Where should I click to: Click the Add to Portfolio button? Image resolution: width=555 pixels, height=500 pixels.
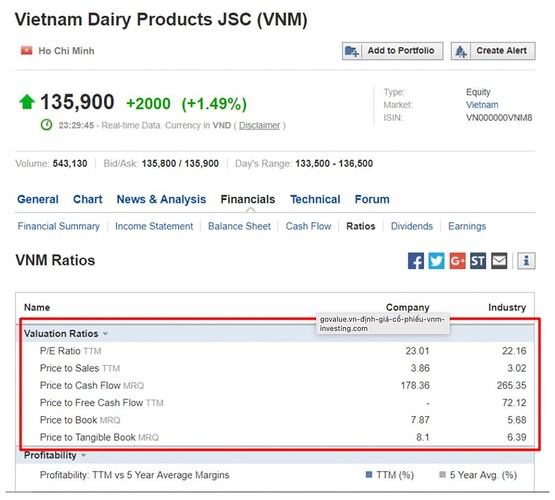(x=393, y=51)
